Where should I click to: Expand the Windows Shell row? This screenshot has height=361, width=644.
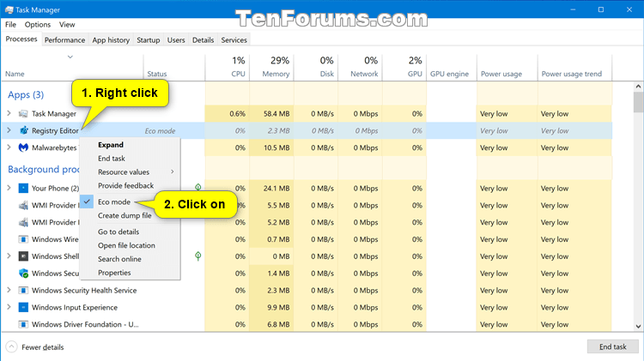coord(9,256)
